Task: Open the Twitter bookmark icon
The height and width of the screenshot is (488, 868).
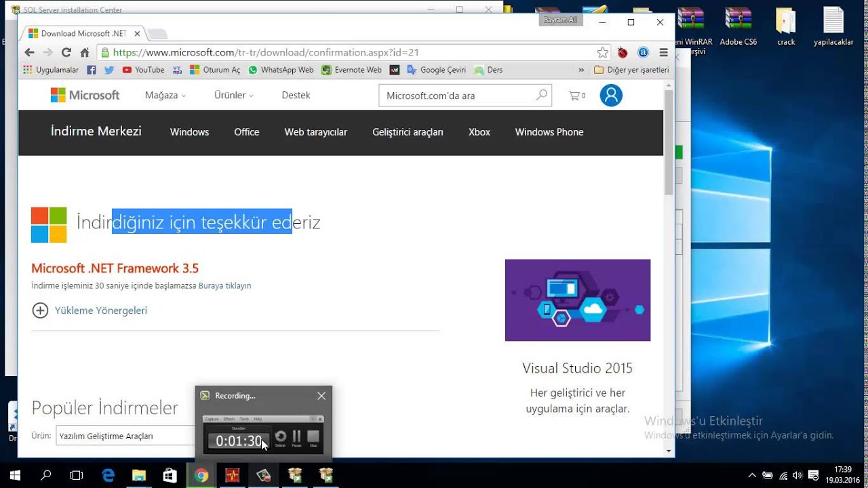Action: point(108,70)
